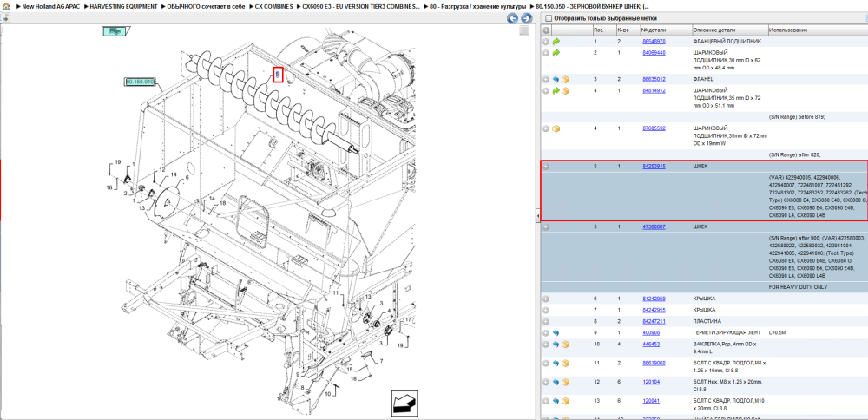
Task: Open the 'CX COMBINES' breadcrumb
Action: (x=273, y=6)
